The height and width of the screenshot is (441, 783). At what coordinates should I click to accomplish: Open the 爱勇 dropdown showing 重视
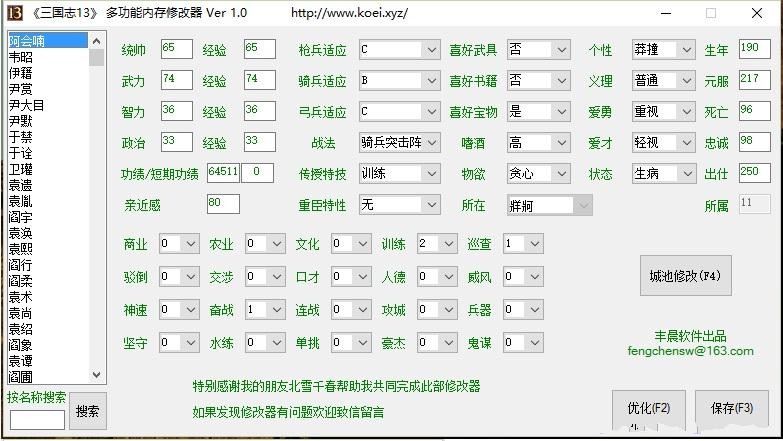point(663,112)
